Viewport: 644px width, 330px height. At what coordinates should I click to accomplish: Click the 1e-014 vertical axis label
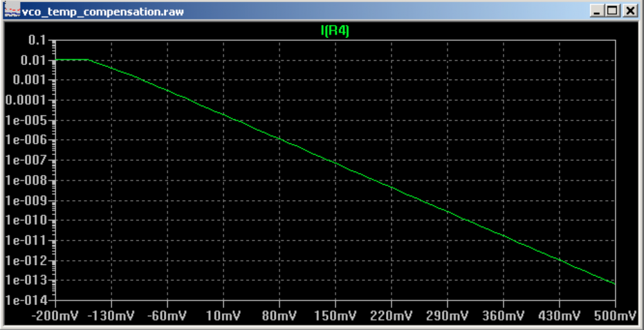pos(25,301)
